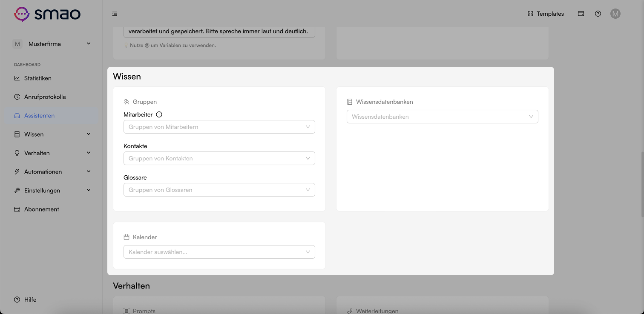Screen dimensions: 644x314
Task: Click the Weiterleitungen phone icon
Action: coord(350,311)
